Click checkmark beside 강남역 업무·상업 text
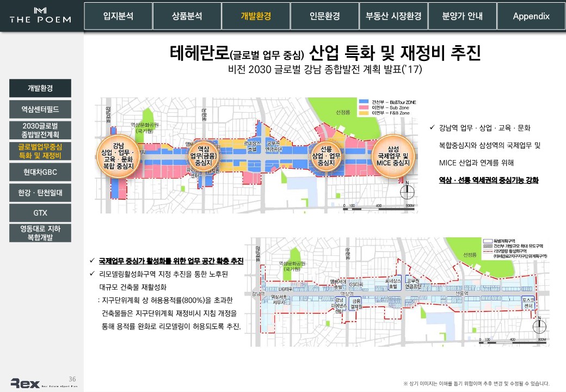The width and height of the screenshot is (566, 392). click(432, 128)
